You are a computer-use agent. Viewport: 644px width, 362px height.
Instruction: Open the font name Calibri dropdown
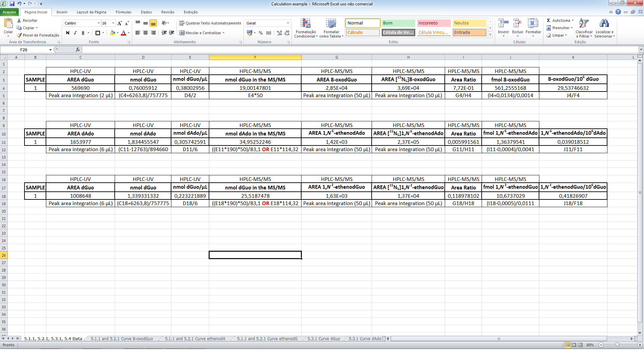click(x=99, y=23)
